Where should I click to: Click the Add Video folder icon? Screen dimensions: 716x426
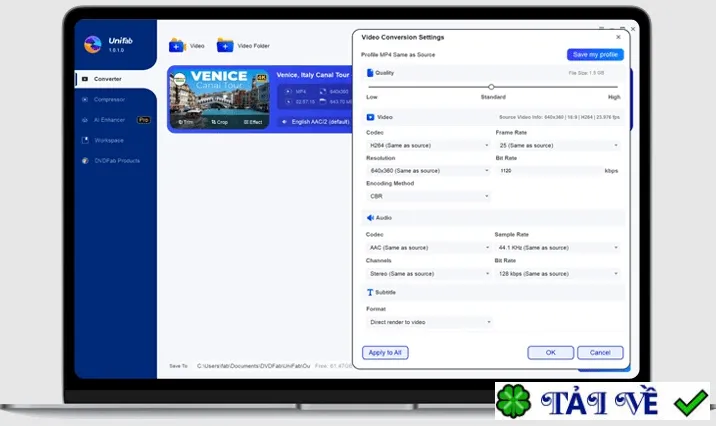click(x=177, y=45)
